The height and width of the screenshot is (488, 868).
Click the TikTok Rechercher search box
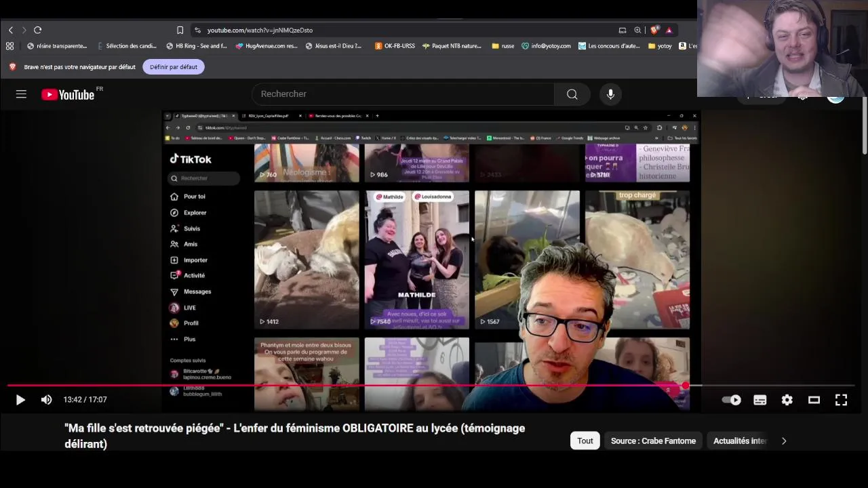coord(203,178)
